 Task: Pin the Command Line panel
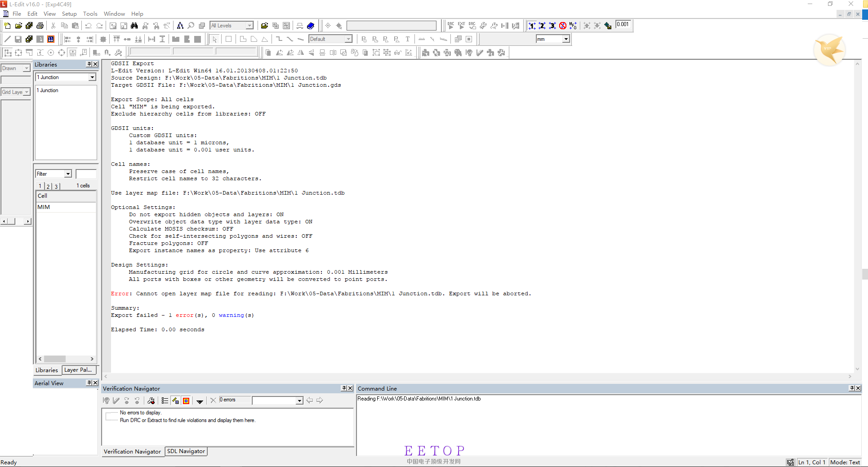pyautogui.click(x=852, y=388)
